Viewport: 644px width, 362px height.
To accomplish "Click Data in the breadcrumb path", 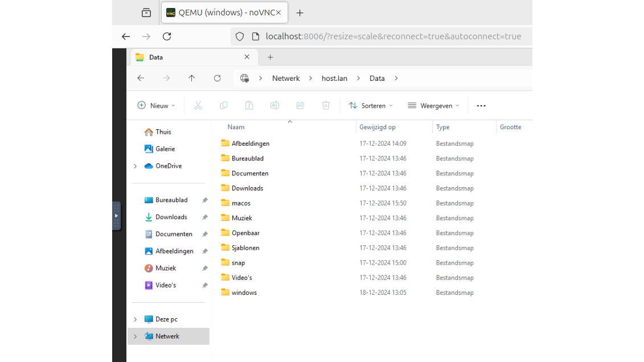I will tap(377, 78).
